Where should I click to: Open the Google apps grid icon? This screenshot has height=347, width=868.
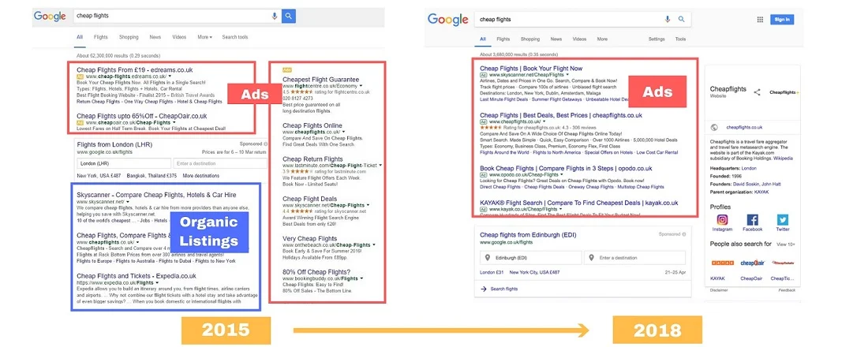760,20
